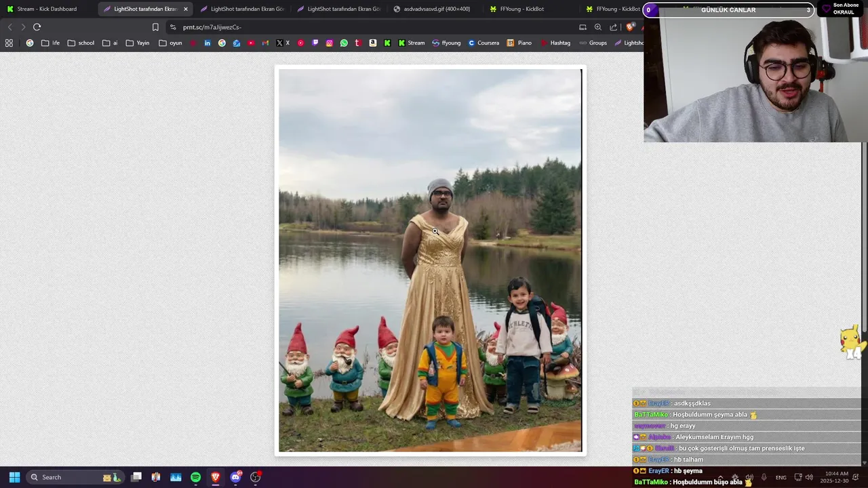This screenshot has width=868, height=488.
Task: Open the YouTube bookmark
Action: pyautogui.click(x=251, y=43)
